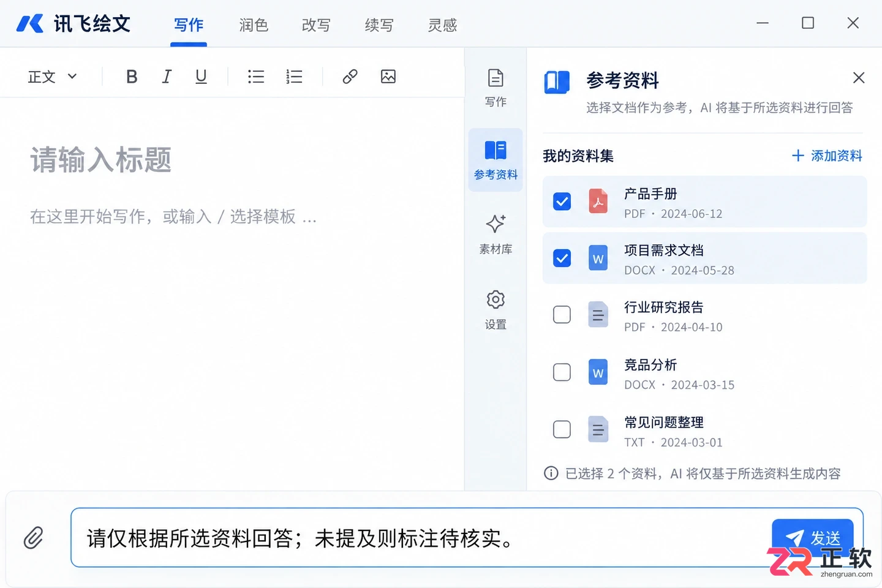Open the 参考资料 sidebar panel
882x588 pixels.
[x=496, y=160]
